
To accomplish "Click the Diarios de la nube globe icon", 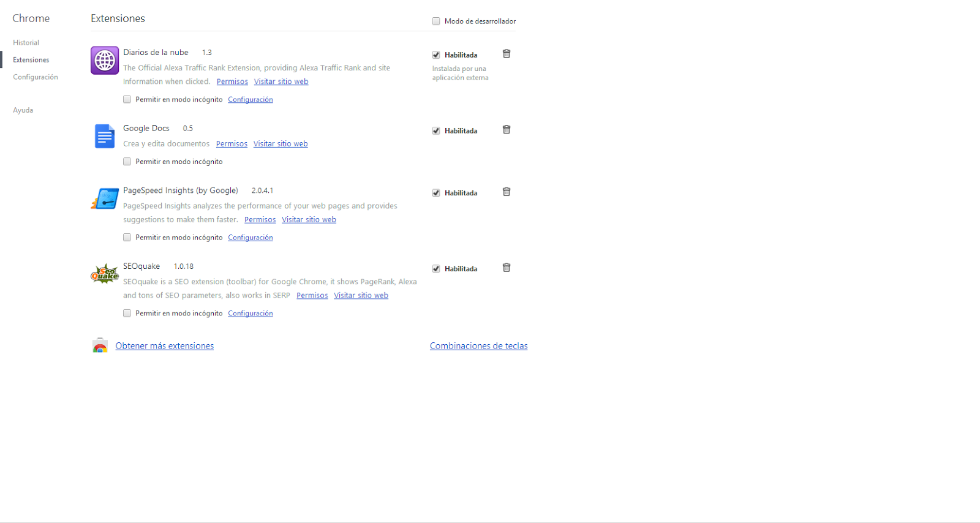I will pos(105,61).
